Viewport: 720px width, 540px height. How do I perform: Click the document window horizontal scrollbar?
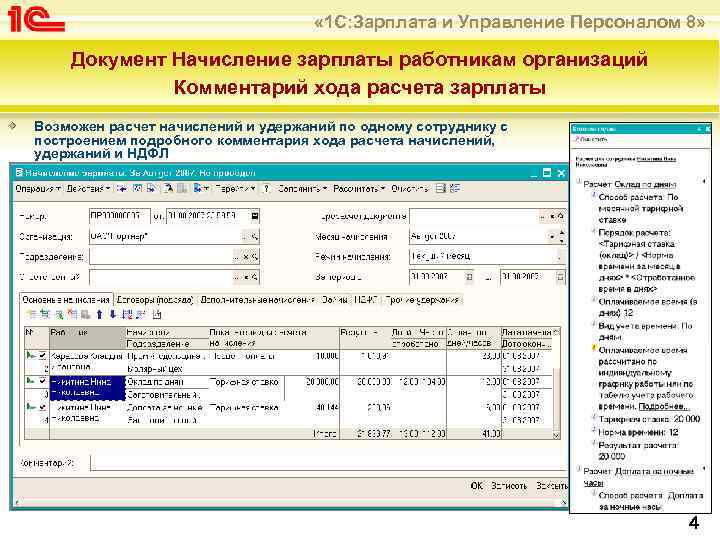click(289, 502)
